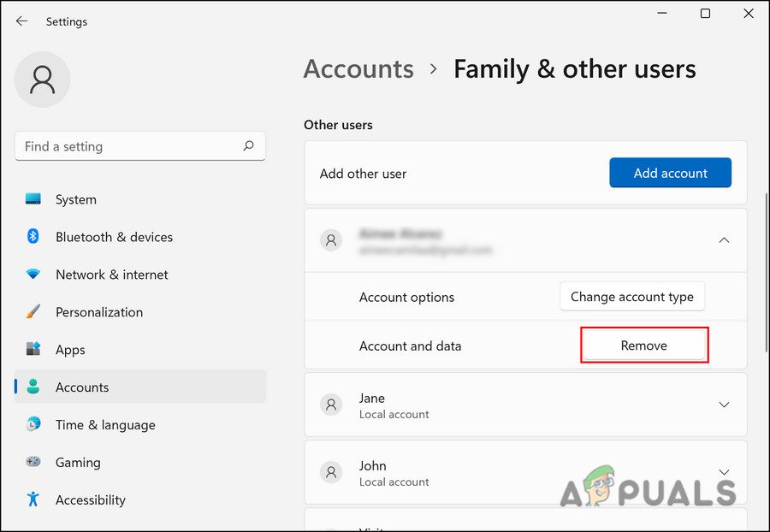Remove the account and its data

(x=644, y=346)
